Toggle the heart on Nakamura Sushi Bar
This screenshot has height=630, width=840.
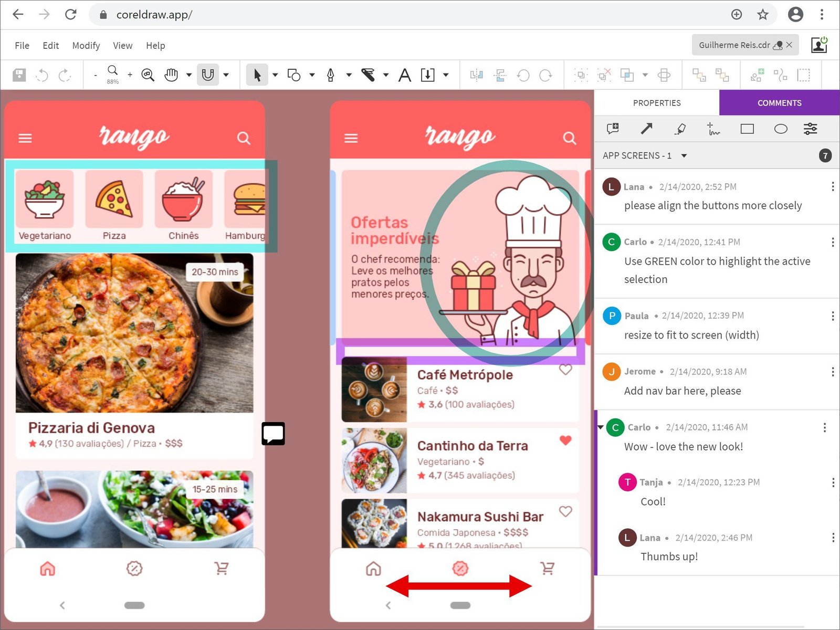tap(565, 511)
